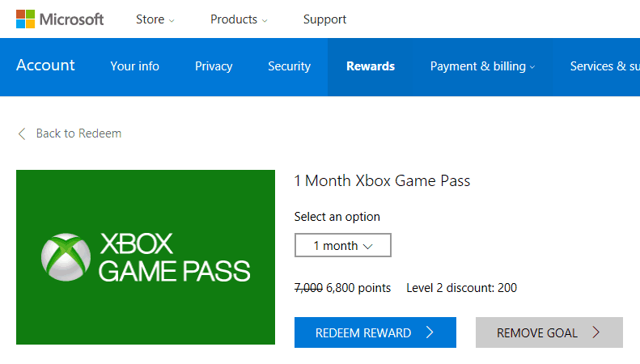Open the Services & subscriptions tab
This screenshot has width=640, height=364.
point(605,66)
